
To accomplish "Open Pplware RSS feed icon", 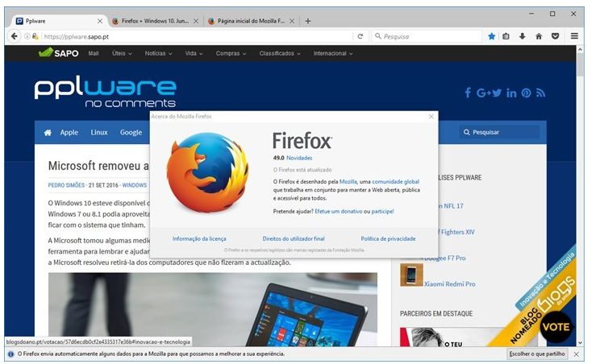I will [x=540, y=93].
